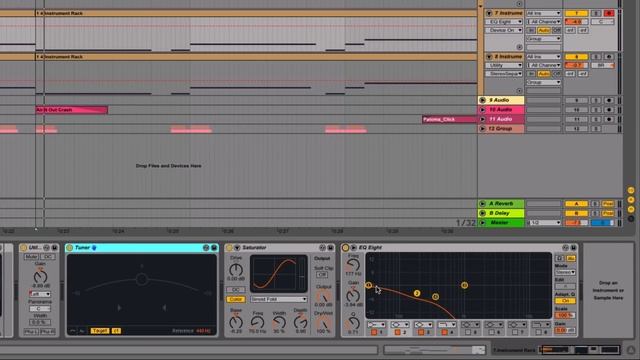640x360 pixels.
Task: Open EQ Eight band 2 filter type menu
Action: [400, 324]
